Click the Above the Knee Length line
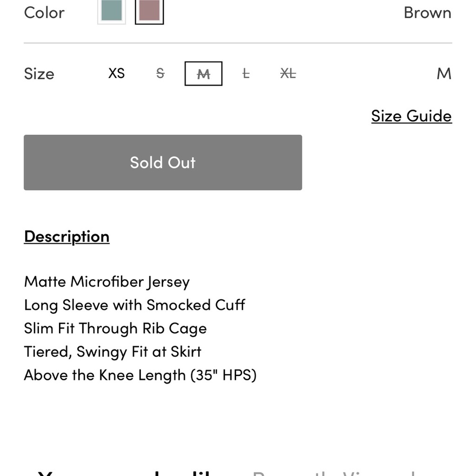476x476 pixels. click(140, 375)
